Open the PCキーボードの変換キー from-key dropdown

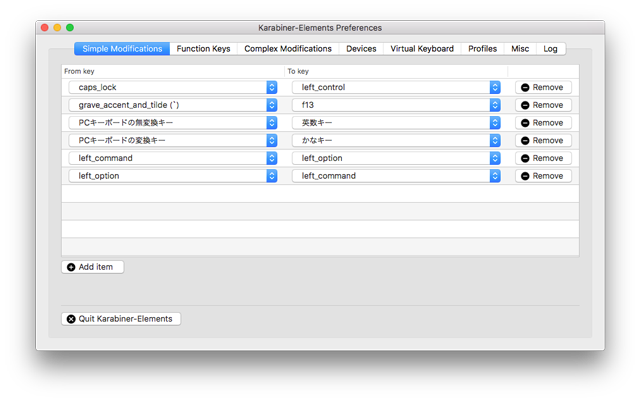pyautogui.click(x=173, y=140)
